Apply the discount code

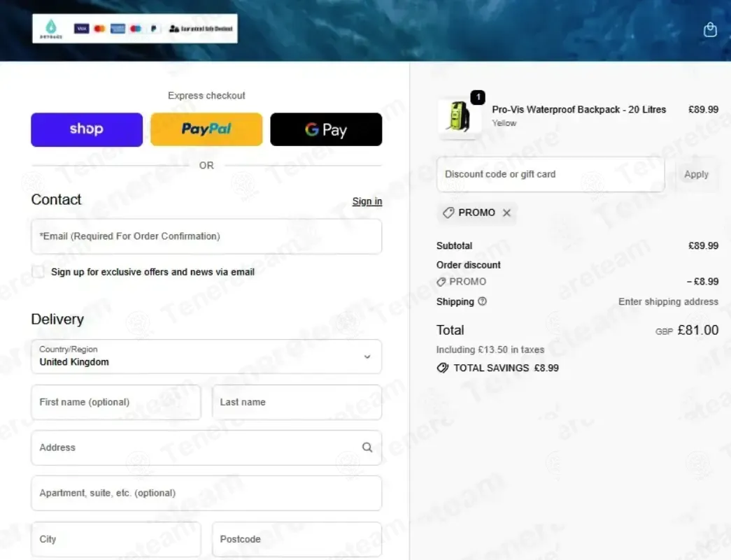click(x=696, y=174)
